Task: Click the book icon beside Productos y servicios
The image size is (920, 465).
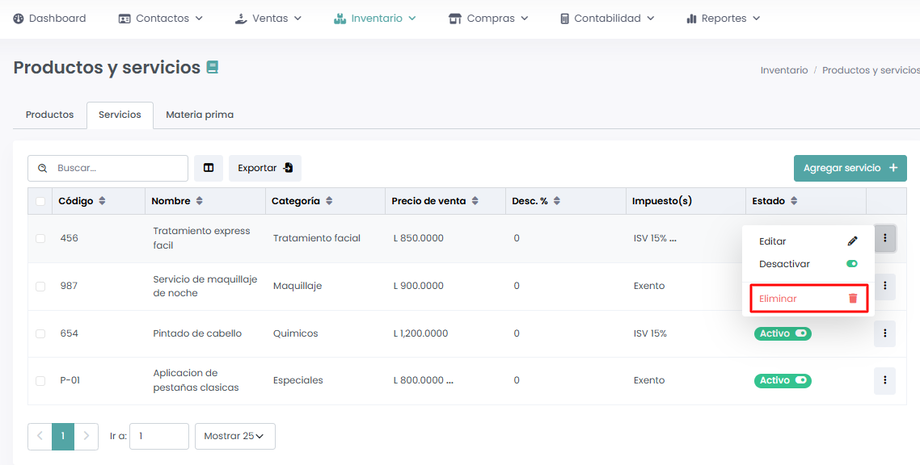Action: (x=212, y=68)
